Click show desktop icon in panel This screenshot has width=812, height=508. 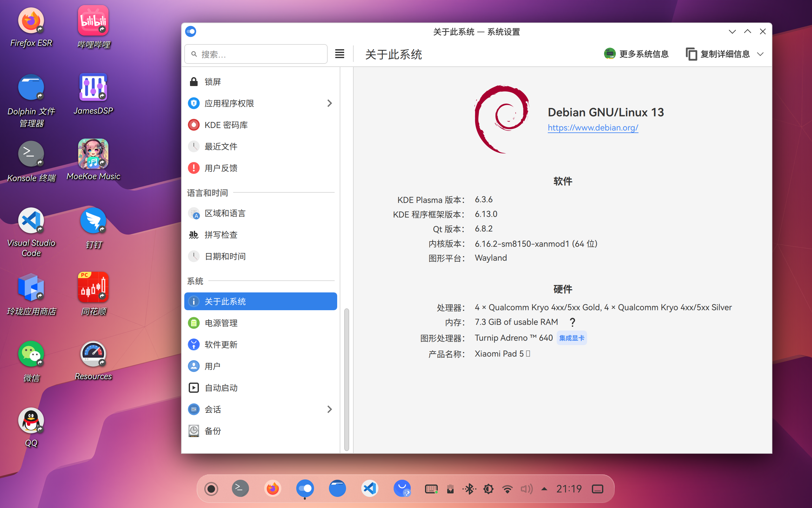[598, 489]
